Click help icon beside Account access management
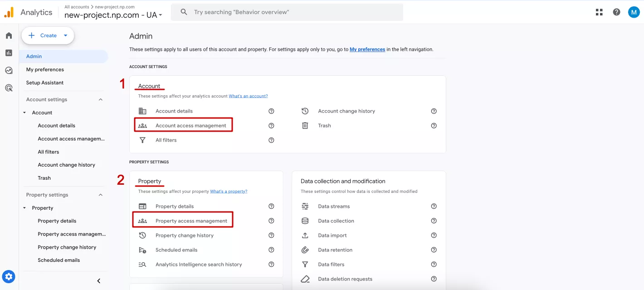 (271, 126)
